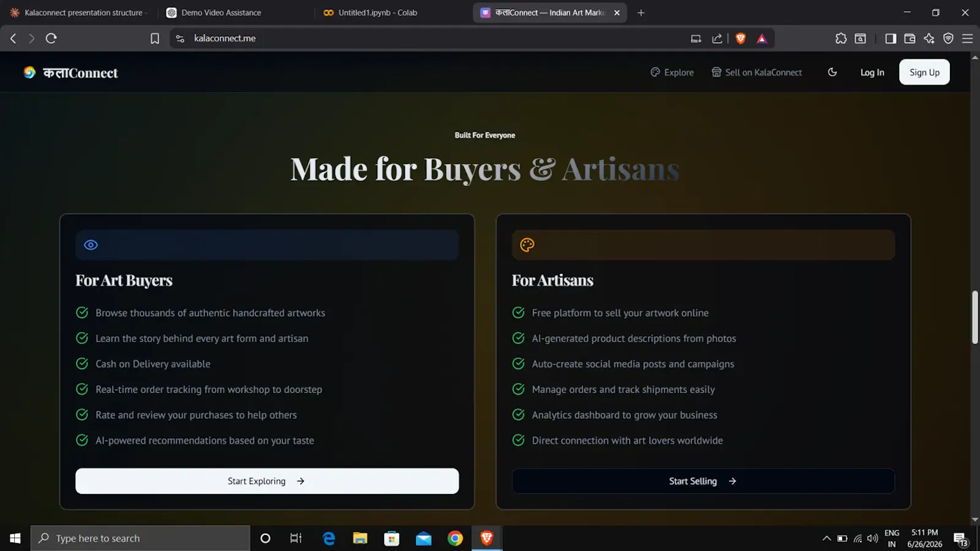Click 'Auto-create social media posts and campaigns'
Screen dimensions: 980x551
pyautogui.click(x=633, y=364)
